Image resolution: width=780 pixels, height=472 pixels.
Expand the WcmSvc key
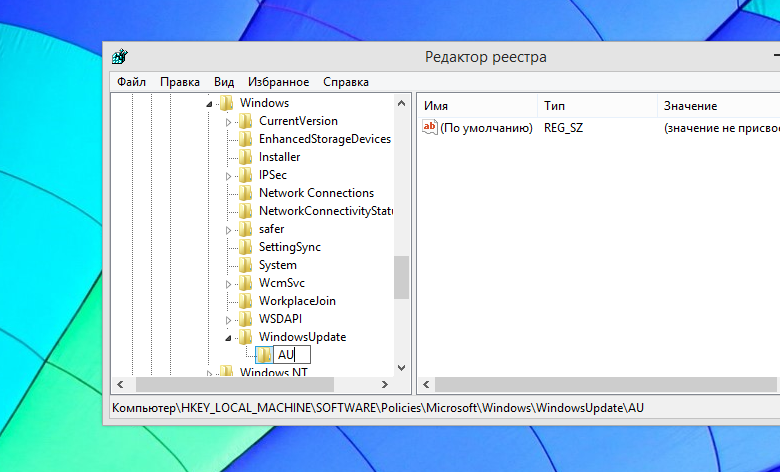coord(228,284)
